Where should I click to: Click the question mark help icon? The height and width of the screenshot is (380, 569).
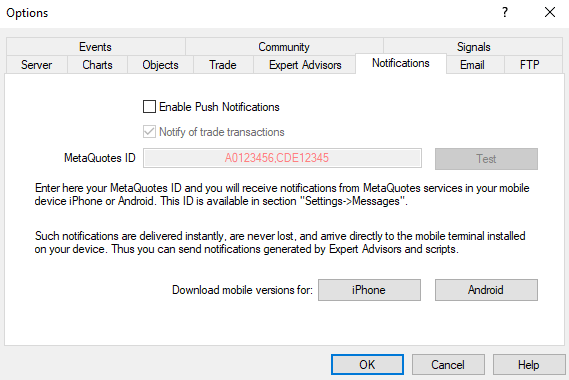pyautogui.click(x=505, y=13)
